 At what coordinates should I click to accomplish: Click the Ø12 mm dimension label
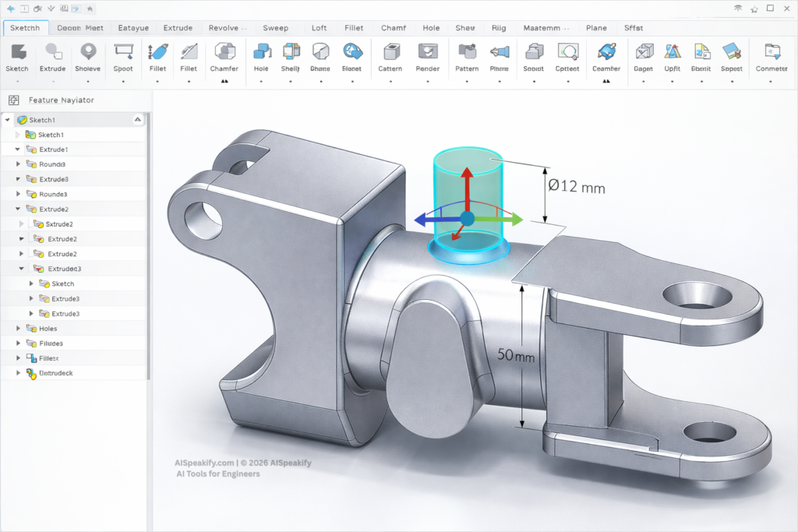[x=576, y=187]
